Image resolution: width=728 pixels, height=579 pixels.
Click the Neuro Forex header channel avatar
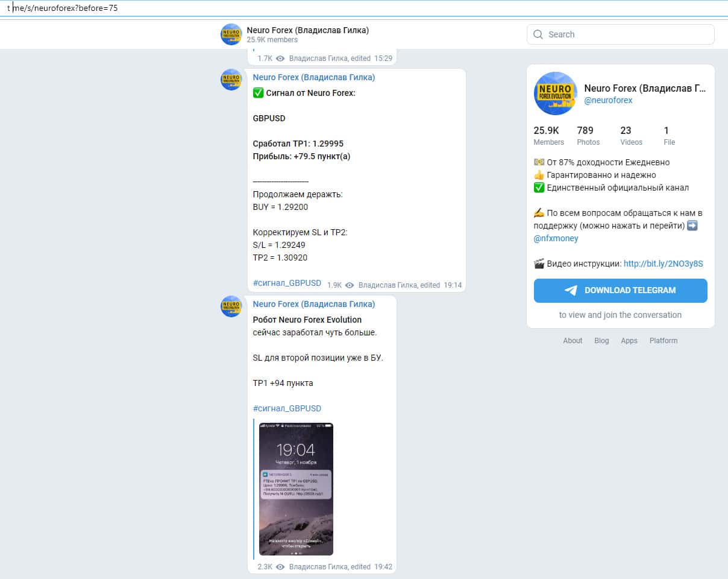coord(231,34)
